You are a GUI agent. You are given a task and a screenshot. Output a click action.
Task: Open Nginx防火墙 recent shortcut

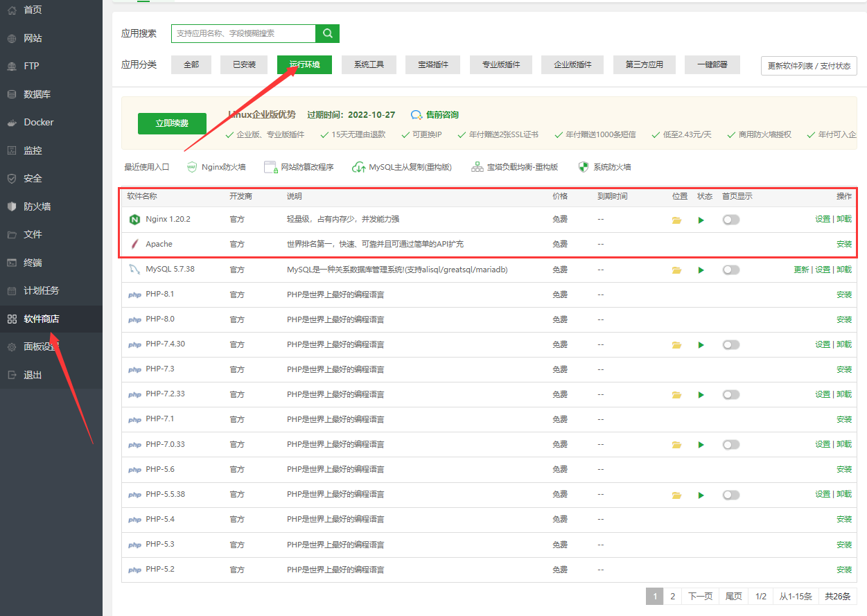(216, 167)
